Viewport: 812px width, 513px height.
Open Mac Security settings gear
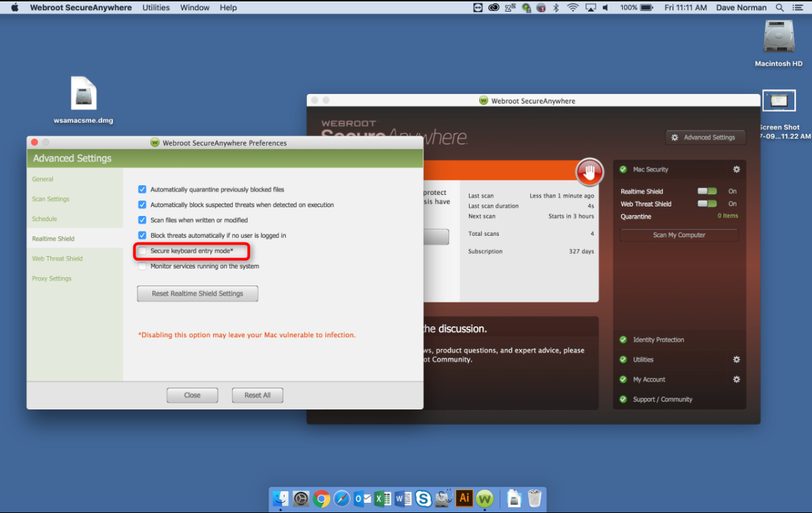click(x=736, y=170)
